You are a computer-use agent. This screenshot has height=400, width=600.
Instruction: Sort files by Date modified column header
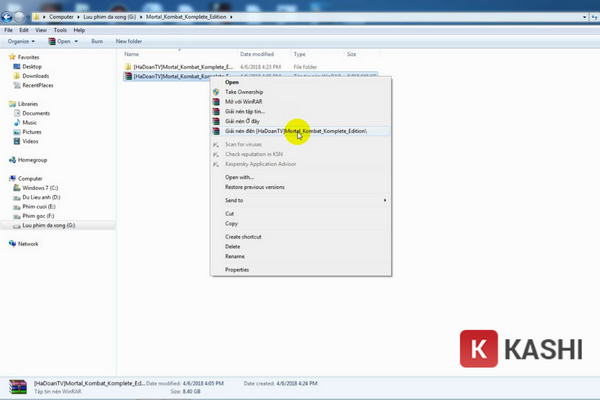pos(256,54)
